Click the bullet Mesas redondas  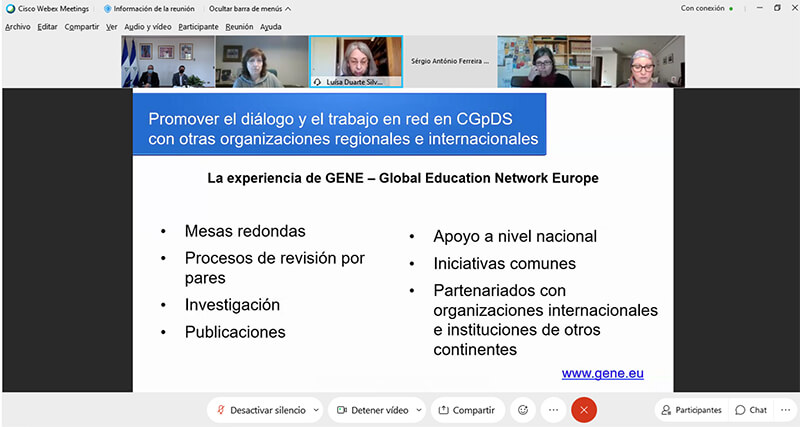click(245, 231)
